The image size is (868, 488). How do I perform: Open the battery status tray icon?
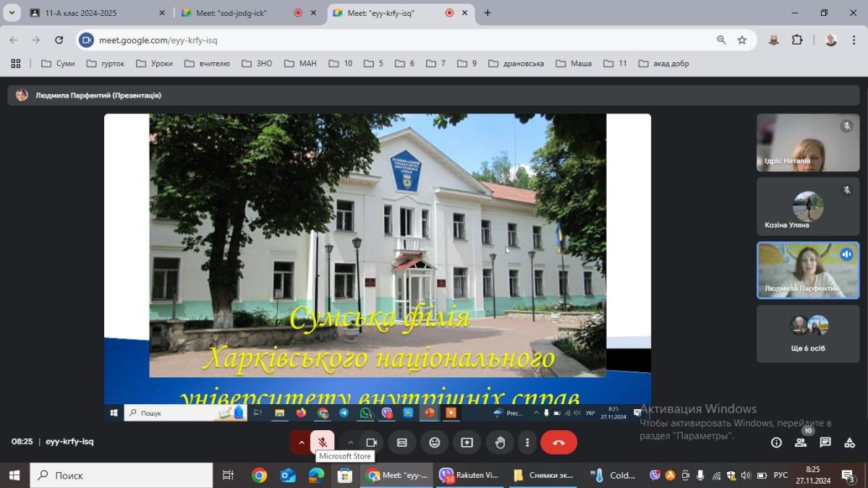762,475
